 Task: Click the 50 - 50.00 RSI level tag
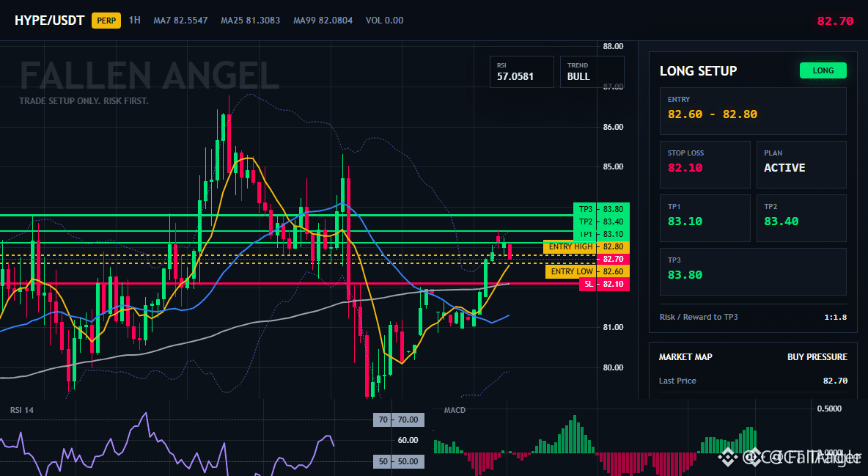pyautogui.click(x=399, y=461)
